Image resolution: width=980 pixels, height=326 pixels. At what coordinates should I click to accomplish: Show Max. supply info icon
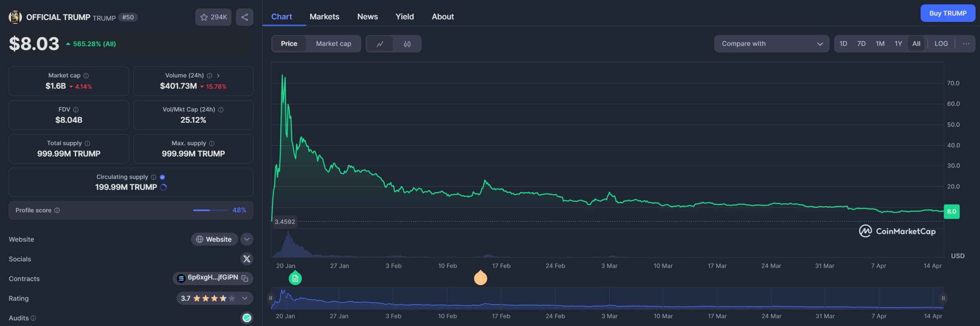tap(212, 143)
